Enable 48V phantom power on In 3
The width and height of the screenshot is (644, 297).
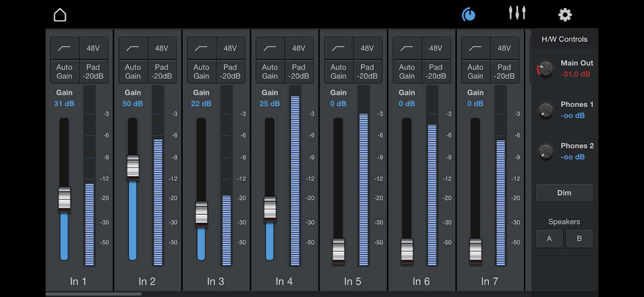coord(230,48)
